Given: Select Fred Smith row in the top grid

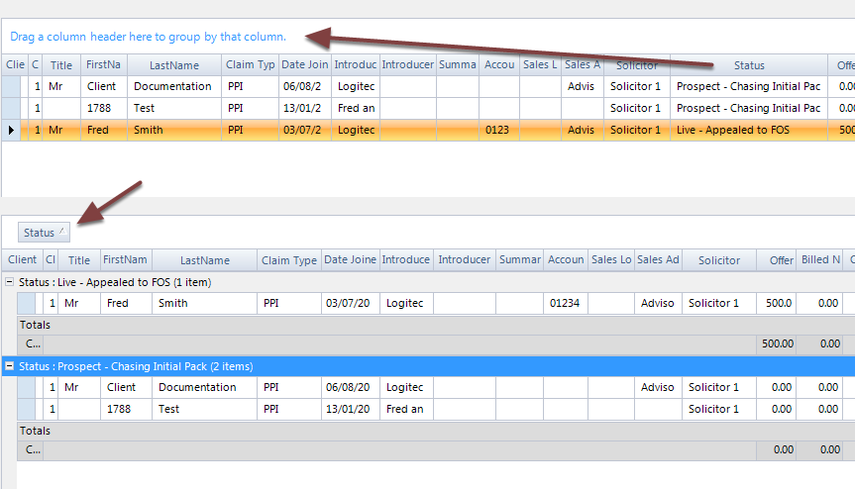Looking at the screenshot, I should coord(428,130).
